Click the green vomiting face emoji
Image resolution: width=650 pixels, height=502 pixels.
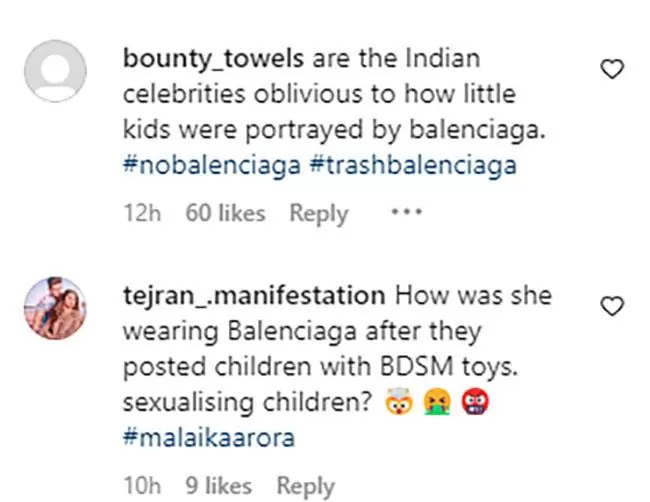437,402
